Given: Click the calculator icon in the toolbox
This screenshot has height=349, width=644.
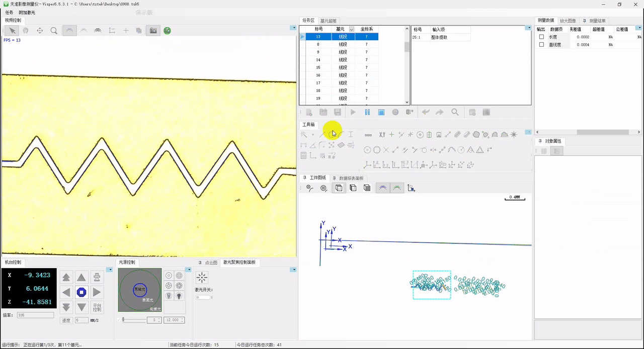Looking at the screenshot, I should (x=303, y=155).
